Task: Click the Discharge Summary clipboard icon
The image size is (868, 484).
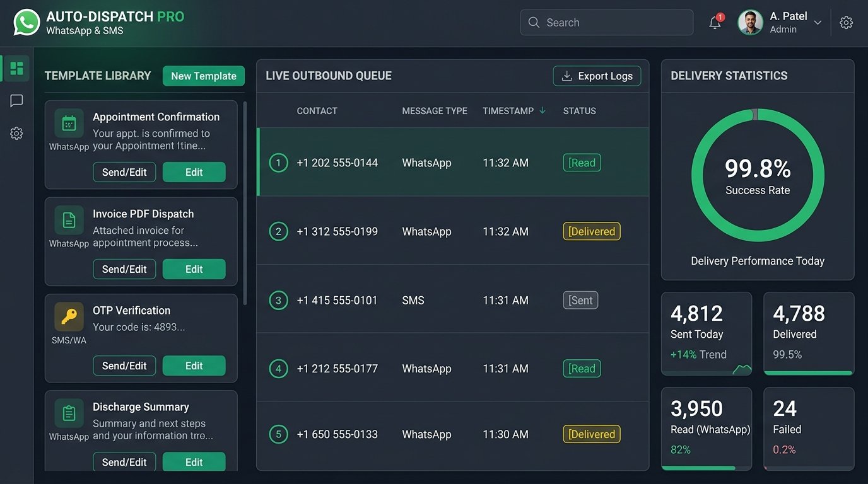Action: click(x=69, y=413)
